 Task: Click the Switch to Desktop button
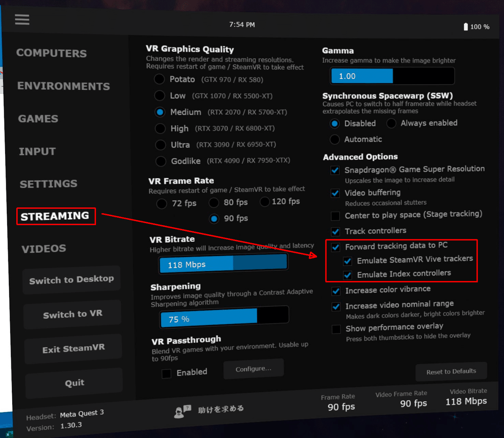pyautogui.click(x=71, y=280)
